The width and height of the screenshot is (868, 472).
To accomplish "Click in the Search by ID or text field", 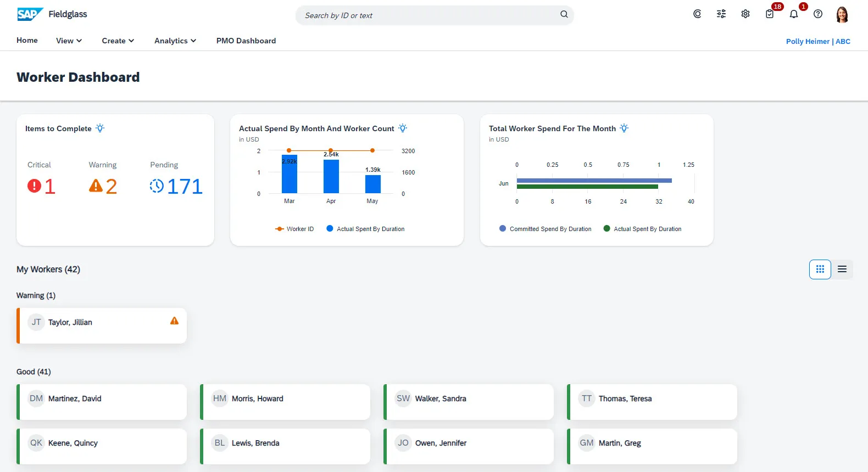I will click(x=435, y=15).
